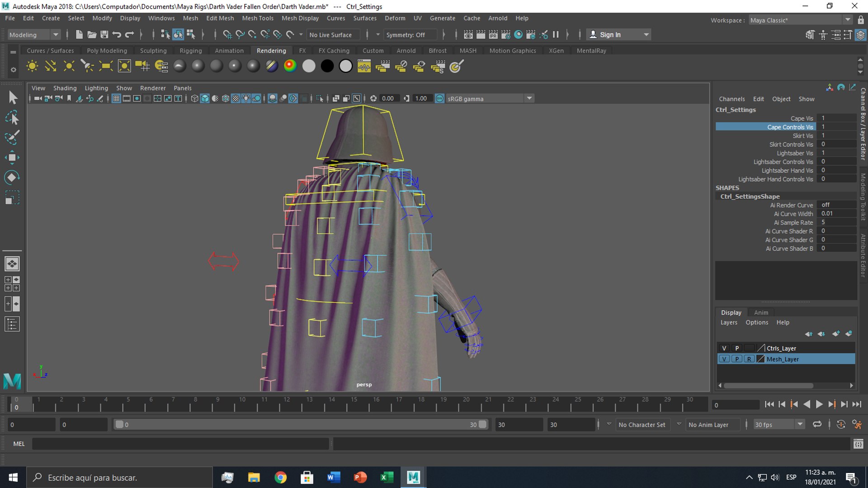Undo the last action

tap(117, 34)
